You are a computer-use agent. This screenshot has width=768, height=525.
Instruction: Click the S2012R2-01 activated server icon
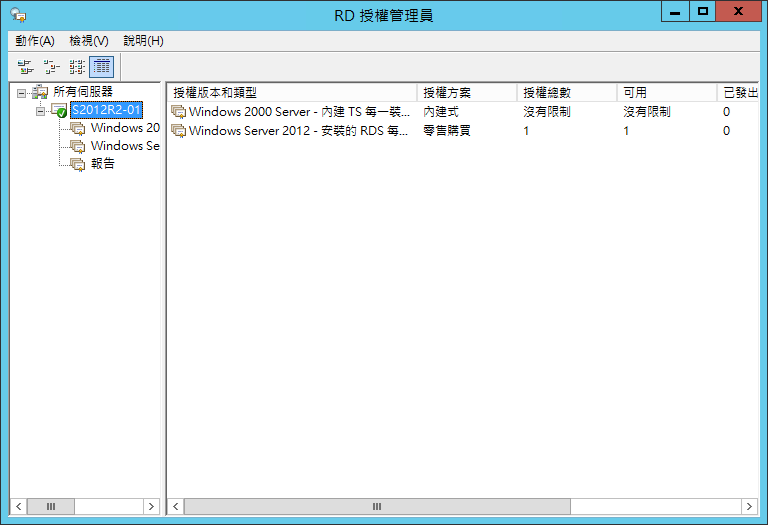[x=59, y=110]
